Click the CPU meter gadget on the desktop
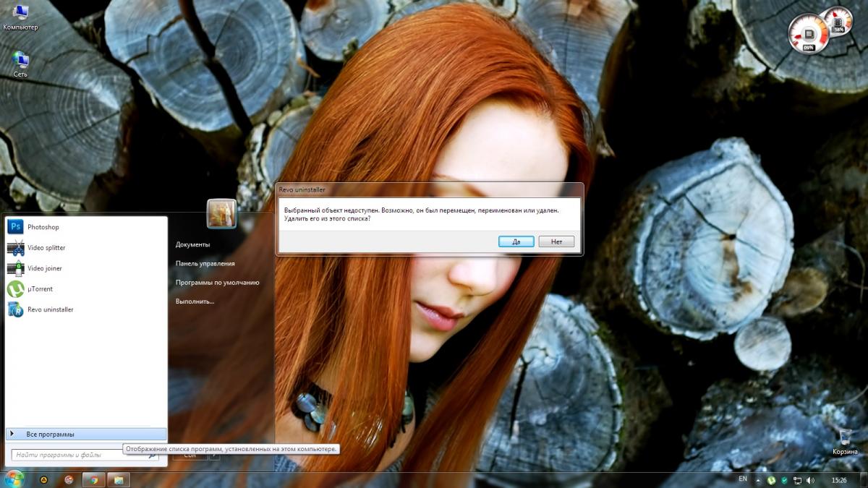Image resolution: width=868 pixels, height=488 pixels. coord(807,33)
